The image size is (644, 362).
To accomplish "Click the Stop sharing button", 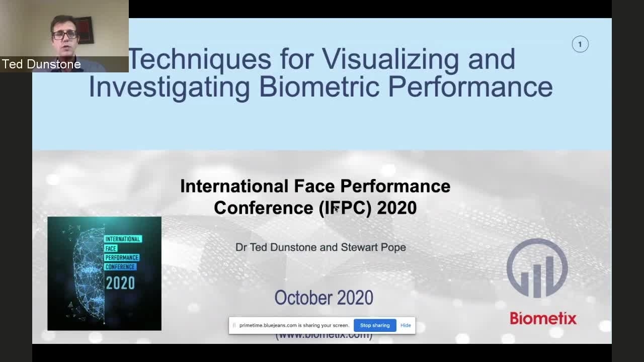I will [375, 325].
